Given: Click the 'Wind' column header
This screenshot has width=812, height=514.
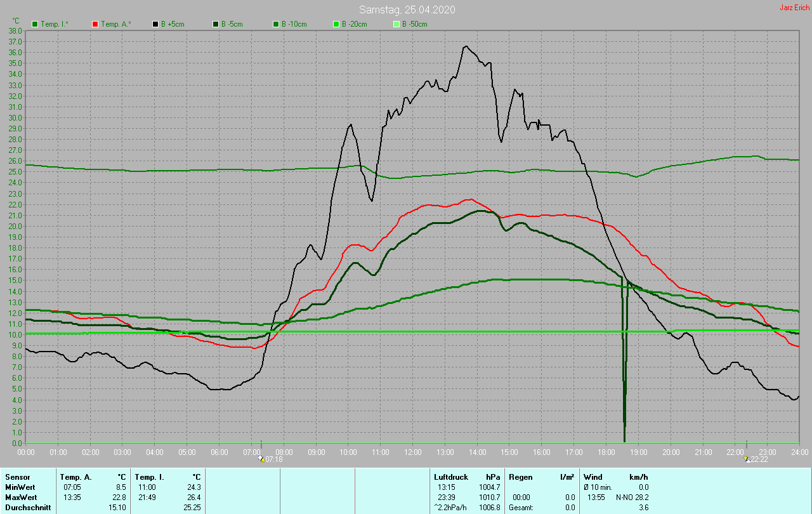Looking at the screenshot, I should (x=593, y=477).
